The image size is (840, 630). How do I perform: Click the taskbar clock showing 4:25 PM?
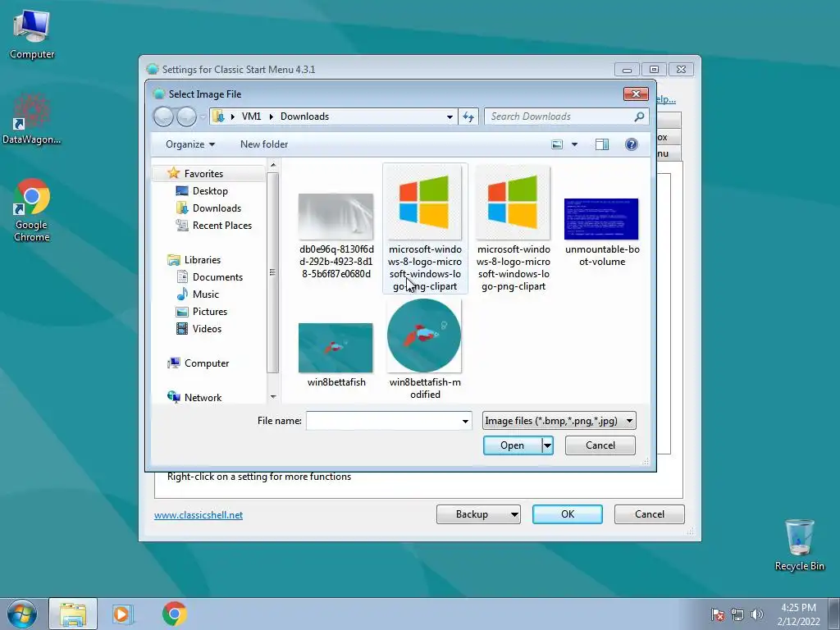click(798, 614)
